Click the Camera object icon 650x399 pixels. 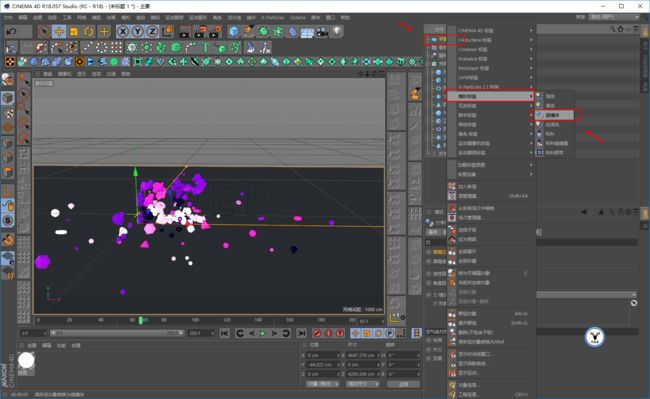click(322, 31)
